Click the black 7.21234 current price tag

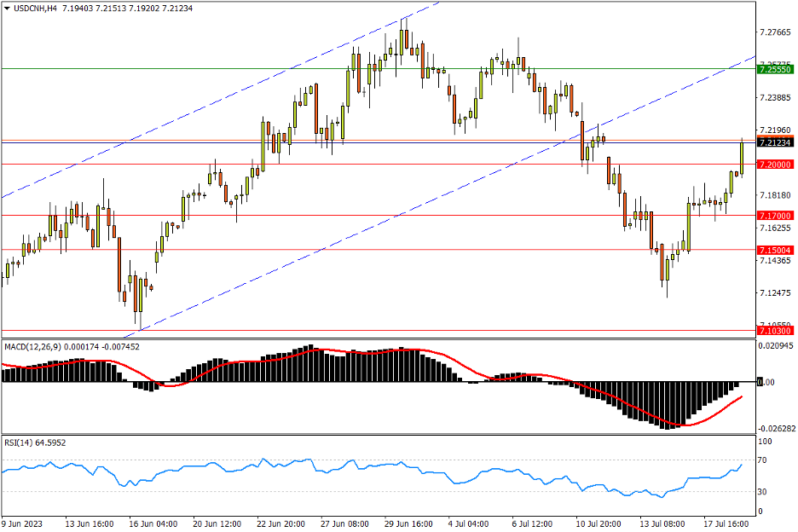click(x=775, y=142)
